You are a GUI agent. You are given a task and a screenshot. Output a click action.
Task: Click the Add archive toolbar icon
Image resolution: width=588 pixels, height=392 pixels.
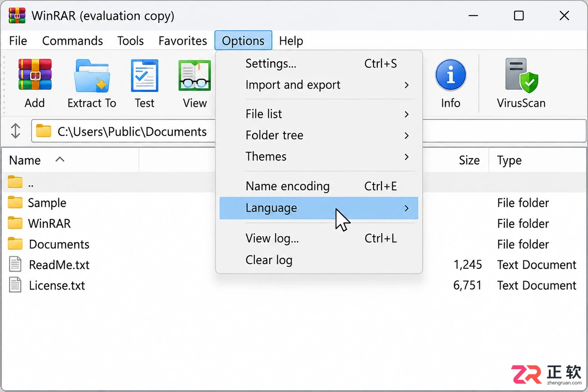pyautogui.click(x=35, y=74)
